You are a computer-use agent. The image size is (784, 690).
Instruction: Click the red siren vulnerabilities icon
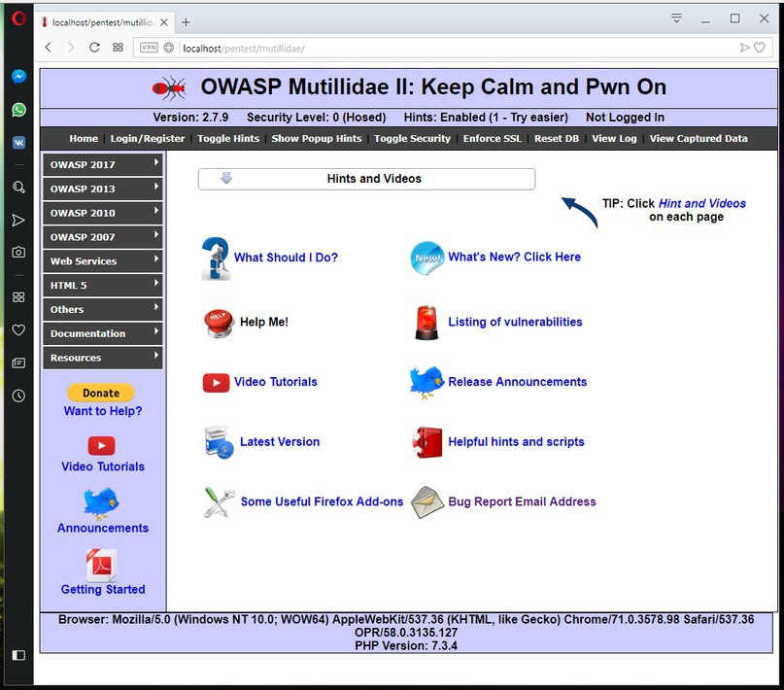click(x=426, y=323)
